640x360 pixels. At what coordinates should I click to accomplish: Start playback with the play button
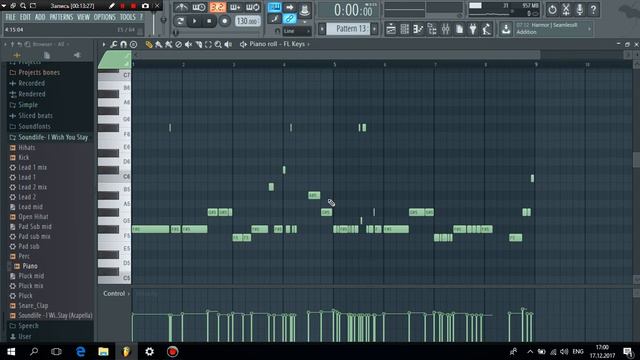pyautogui.click(x=195, y=21)
